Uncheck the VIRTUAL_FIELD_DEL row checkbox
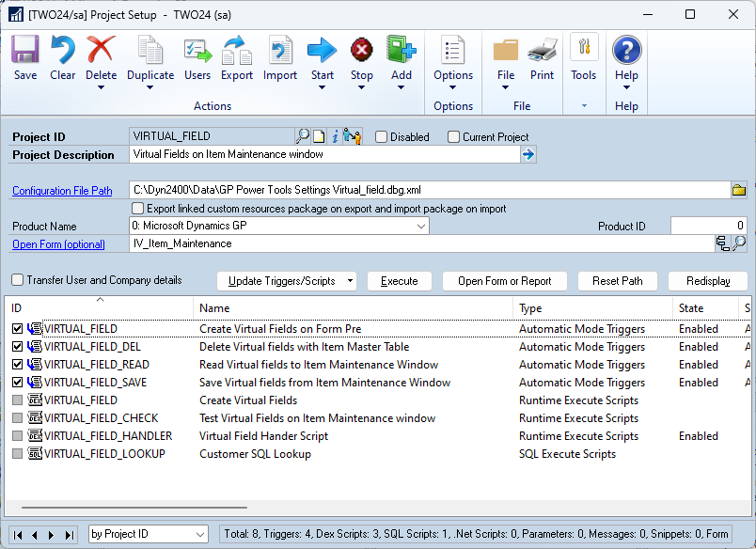 (17, 347)
